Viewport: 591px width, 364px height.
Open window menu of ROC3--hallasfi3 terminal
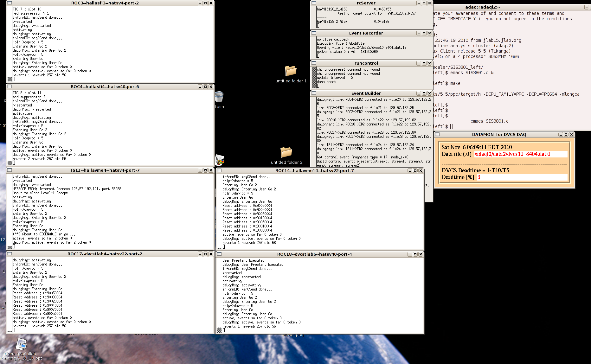[x=10, y=3]
